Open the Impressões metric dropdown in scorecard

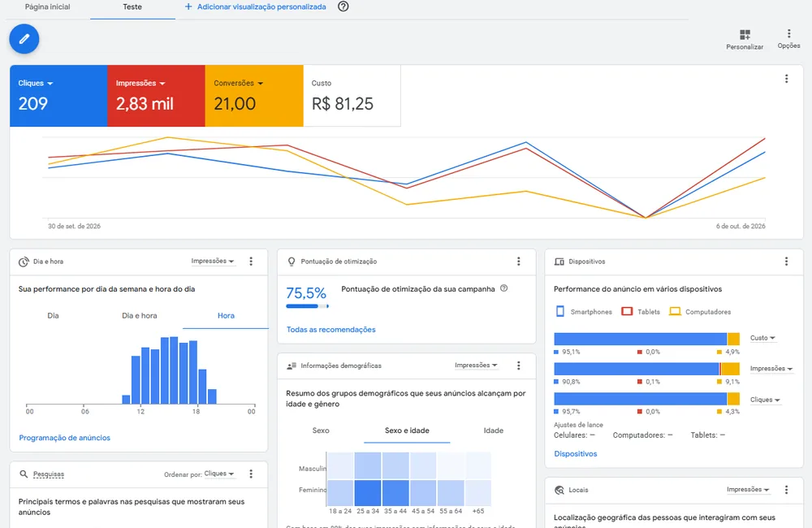tap(140, 83)
